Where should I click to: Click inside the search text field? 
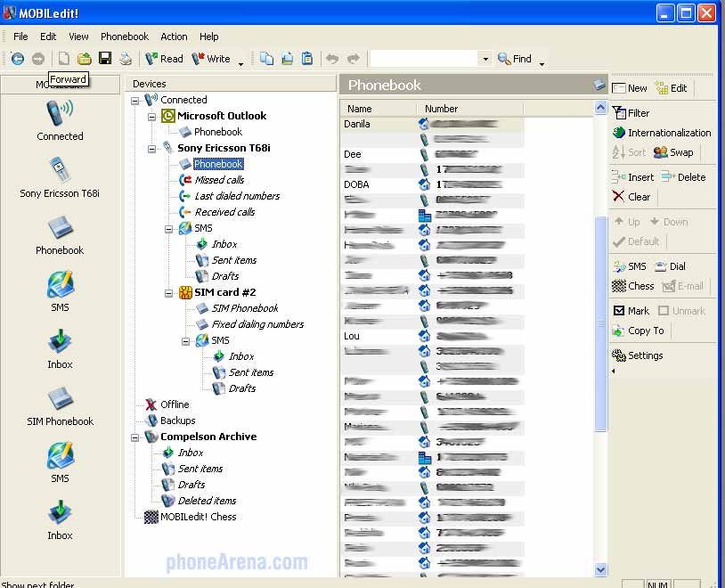425,59
